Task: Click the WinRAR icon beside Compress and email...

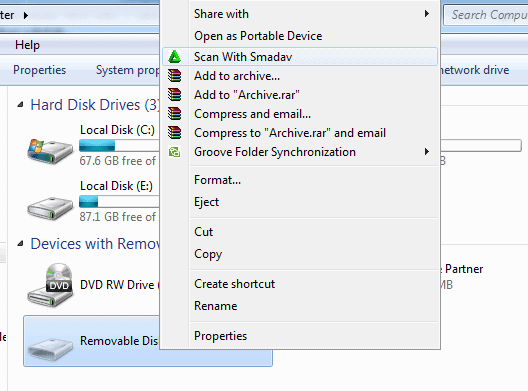Action: (x=174, y=114)
